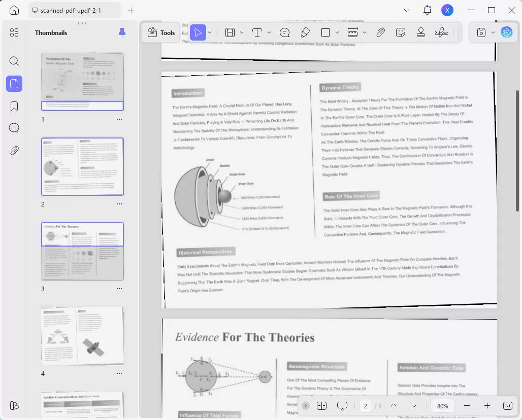The image size is (522, 420).
Task: Open more options for page 2
Action: [x=119, y=204]
